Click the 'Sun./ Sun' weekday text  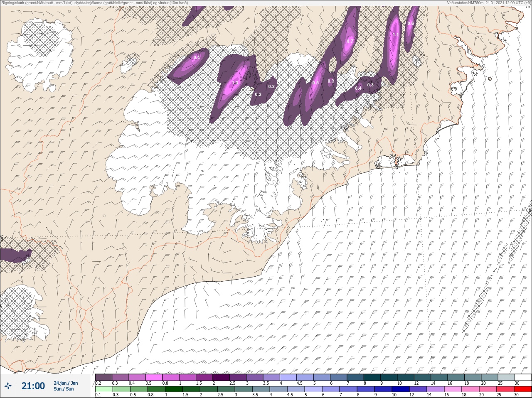[64, 389]
